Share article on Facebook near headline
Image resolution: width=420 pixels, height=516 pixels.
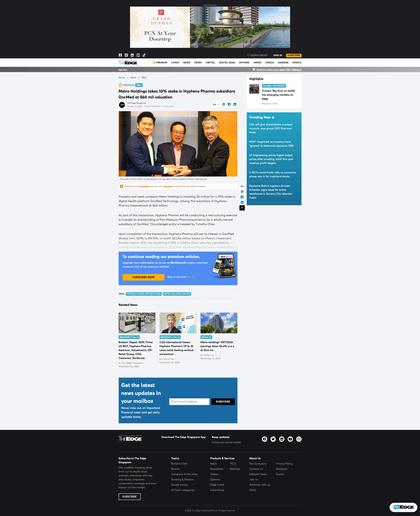tap(229, 104)
